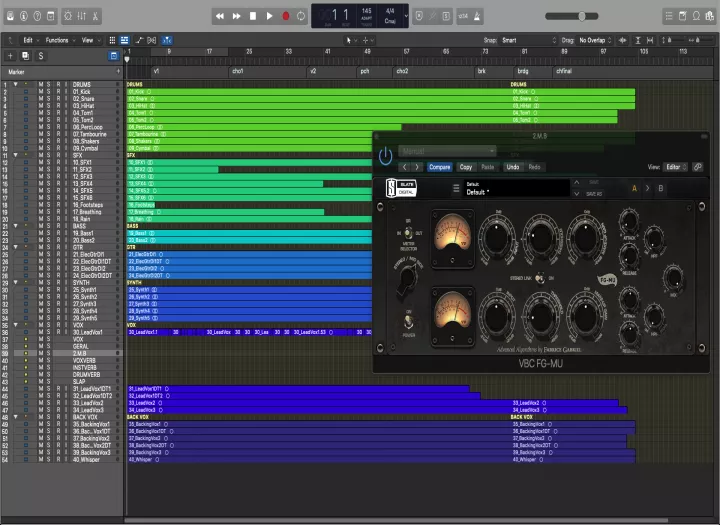Viewport: 720px width, 525px height.
Task: Open the Library panel icon
Action: (10, 16)
